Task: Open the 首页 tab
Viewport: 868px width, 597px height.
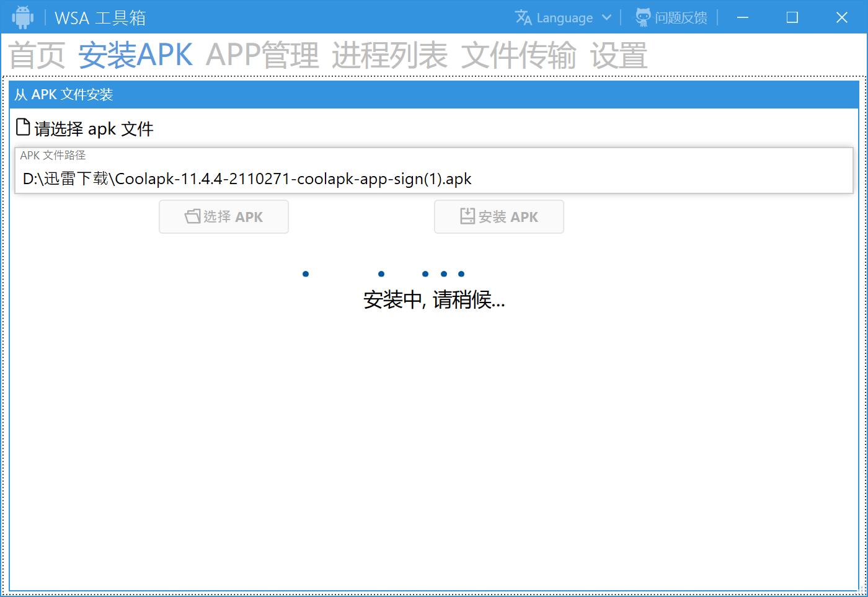Action: pyautogui.click(x=37, y=55)
